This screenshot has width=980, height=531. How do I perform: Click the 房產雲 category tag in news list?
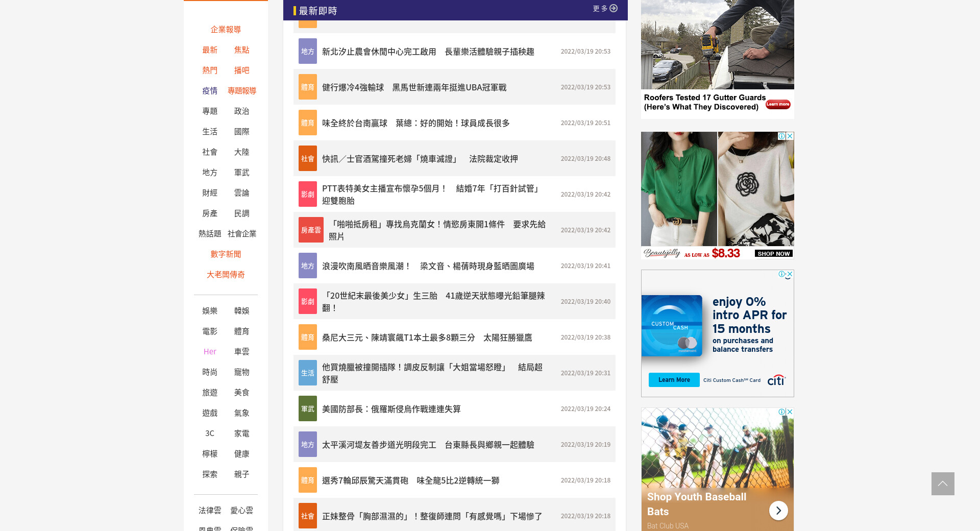point(310,230)
